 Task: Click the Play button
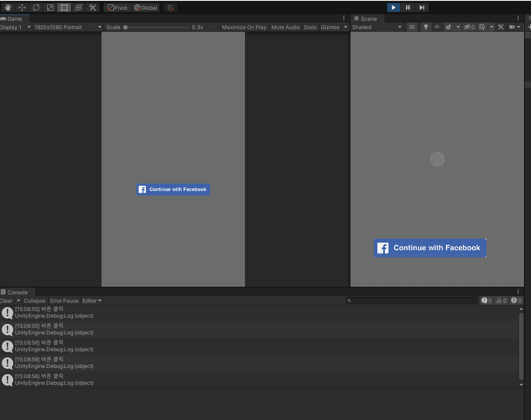(x=394, y=7)
